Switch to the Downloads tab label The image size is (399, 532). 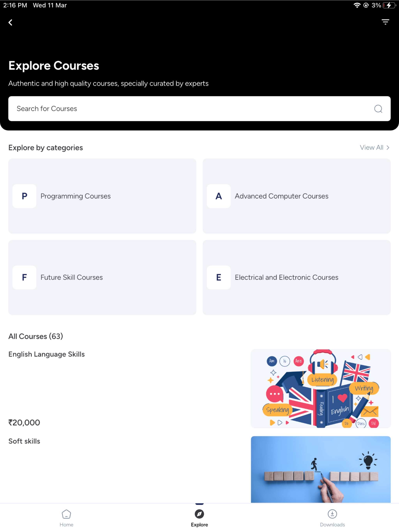[x=332, y=525]
